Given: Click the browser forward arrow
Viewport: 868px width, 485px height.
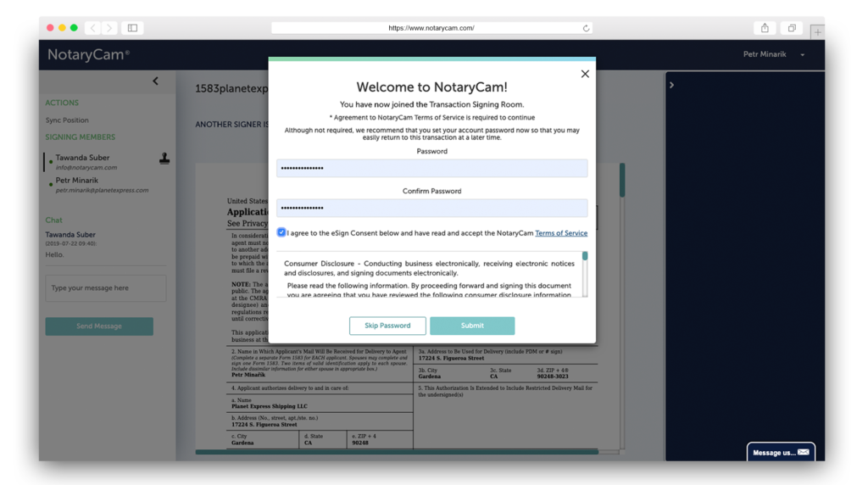Looking at the screenshot, I should (109, 28).
